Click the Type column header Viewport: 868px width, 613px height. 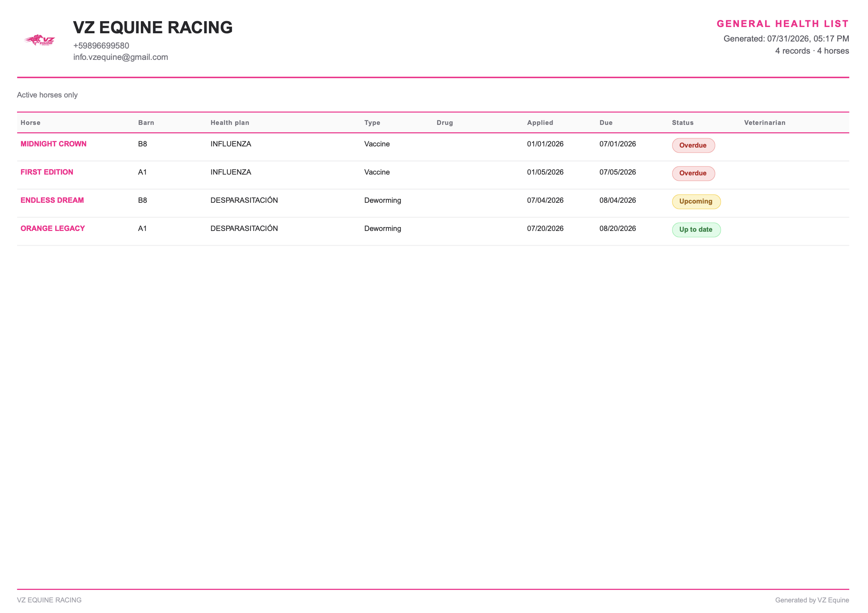pyautogui.click(x=372, y=123)
